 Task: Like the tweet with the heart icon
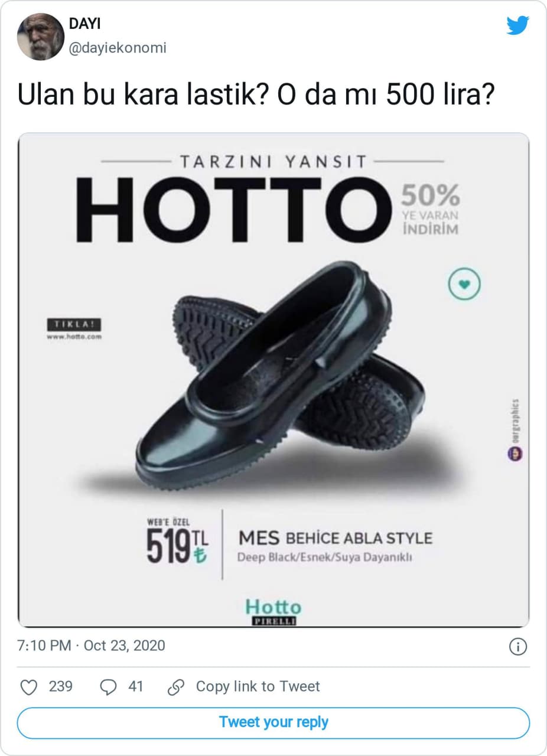[29, 686]
